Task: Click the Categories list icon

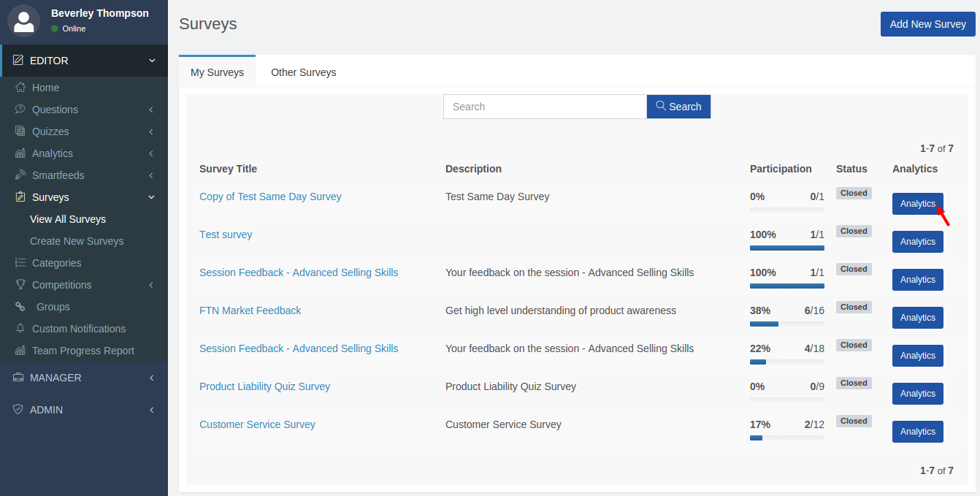Action: point(20,263)
